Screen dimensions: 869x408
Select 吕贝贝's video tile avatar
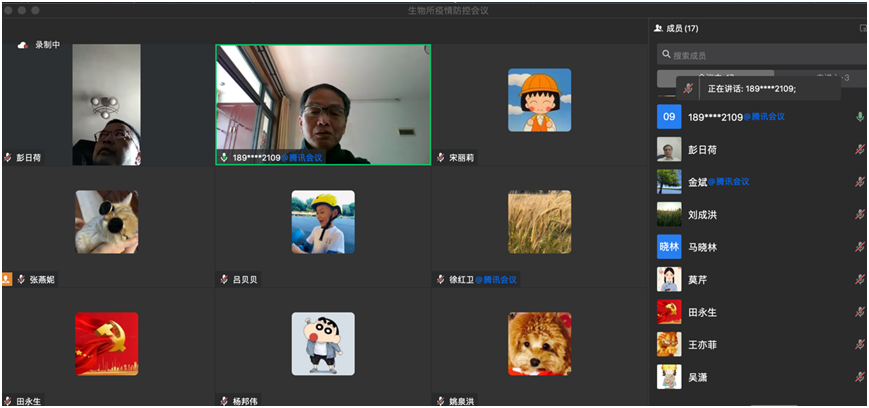tap(322, 222)
